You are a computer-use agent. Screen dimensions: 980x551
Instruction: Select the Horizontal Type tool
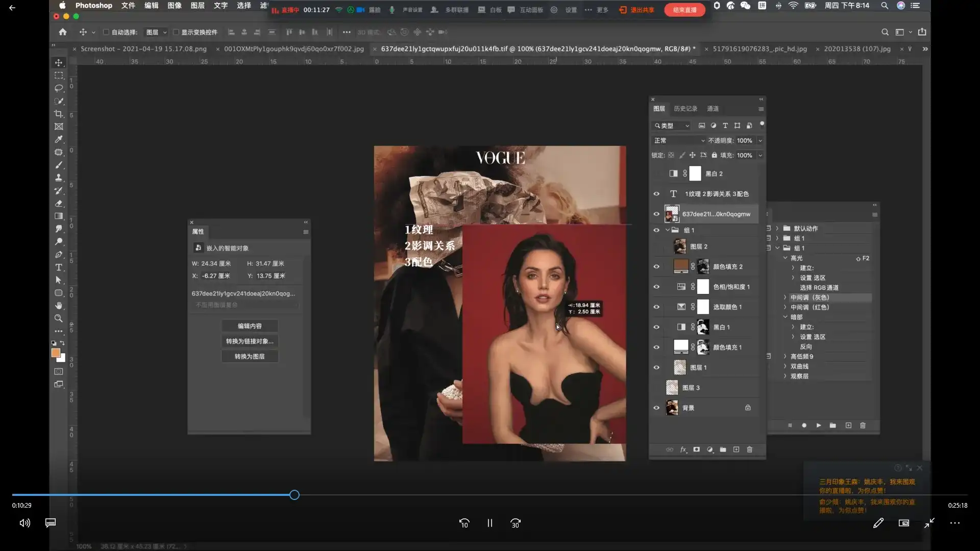coord(59,267)
